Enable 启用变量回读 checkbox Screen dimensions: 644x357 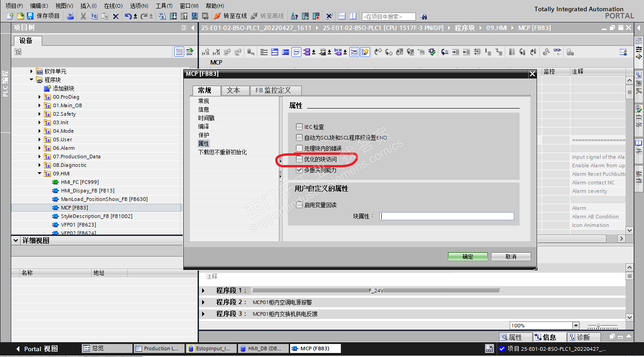[300, 205]
